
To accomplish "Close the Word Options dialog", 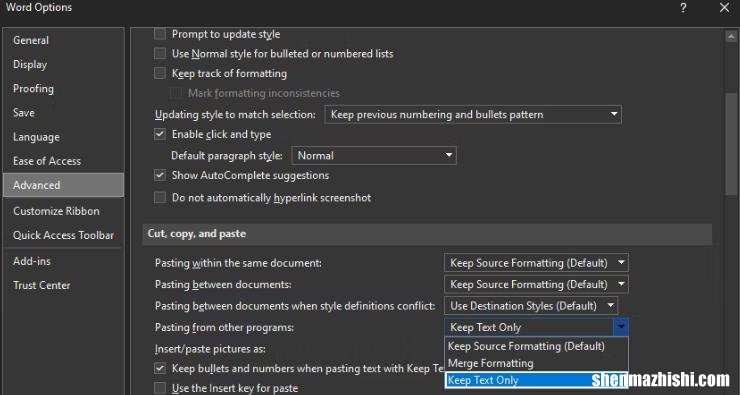I will pyautogui.click(x=724, y=8).
